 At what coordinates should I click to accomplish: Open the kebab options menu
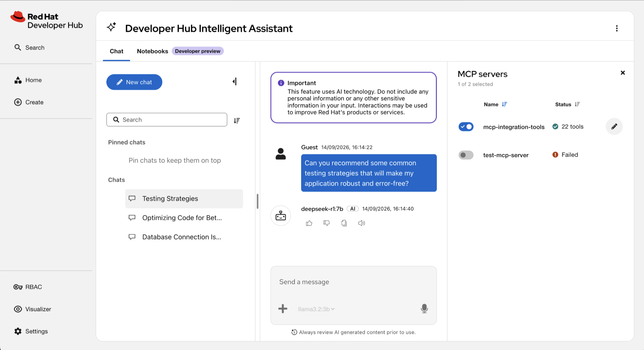(x=616, y=28)
